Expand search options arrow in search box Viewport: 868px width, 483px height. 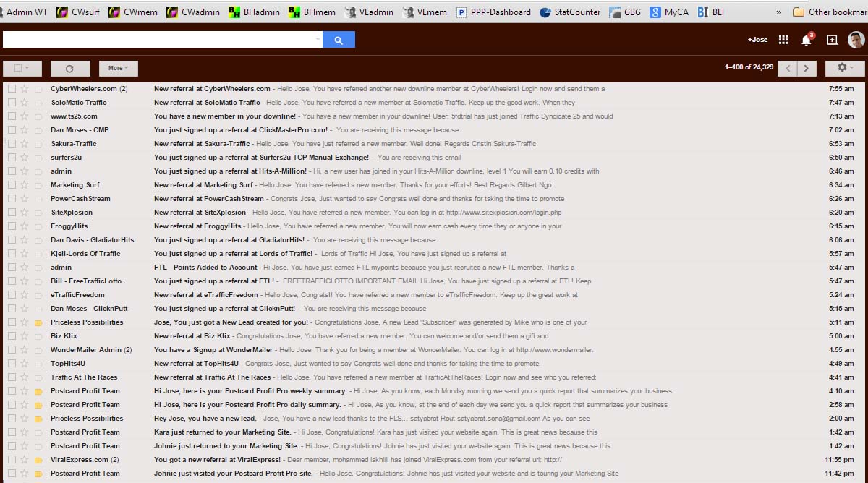[318, 40]
